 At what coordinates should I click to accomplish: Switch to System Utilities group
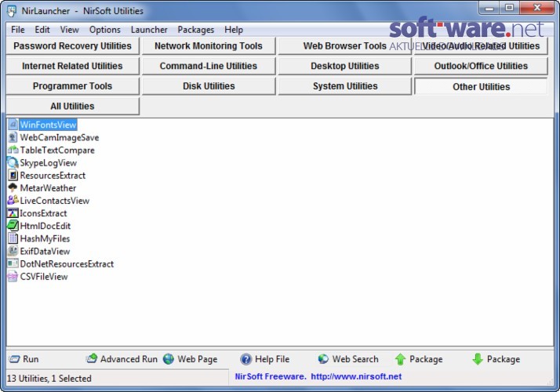344,86
